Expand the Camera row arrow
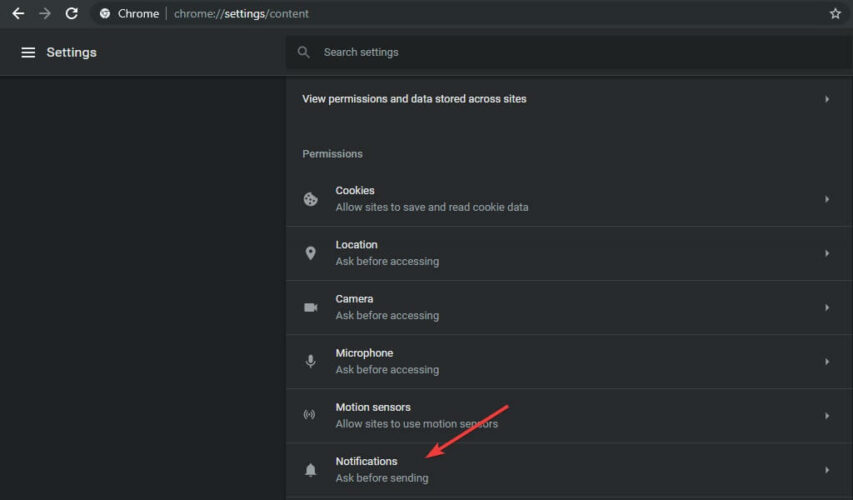853x500 pixels. click(x=827, y=307)
